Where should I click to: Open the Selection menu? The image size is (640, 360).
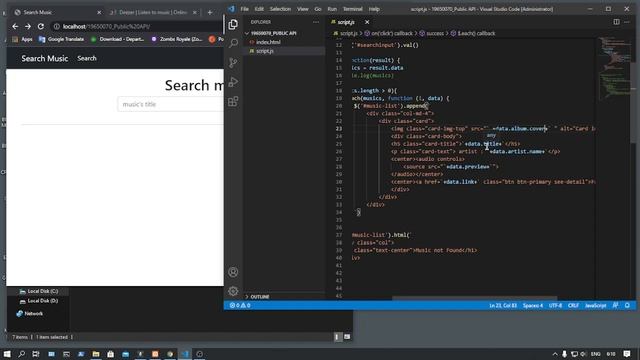tap(280, 9)
